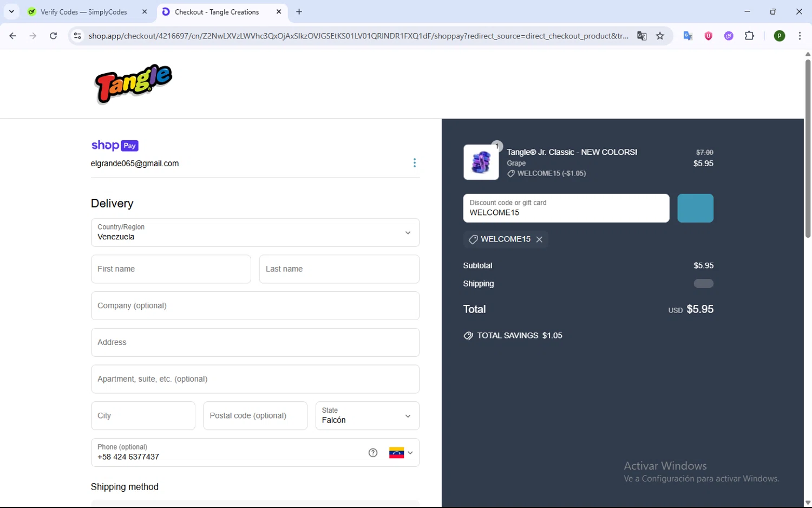The width and height of the screenshot is (812, 508).
Task: Click the page vertical scrollbar
Action: (x=808, y=148)
